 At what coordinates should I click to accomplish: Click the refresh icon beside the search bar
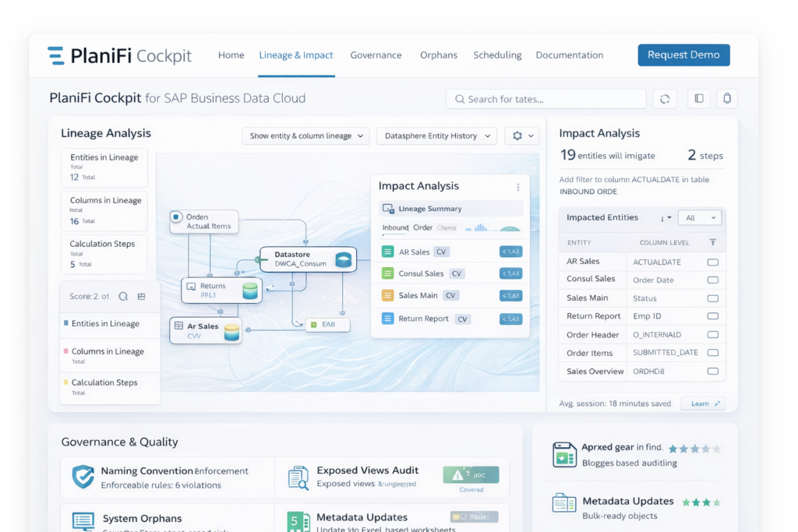tap(664, 98)
